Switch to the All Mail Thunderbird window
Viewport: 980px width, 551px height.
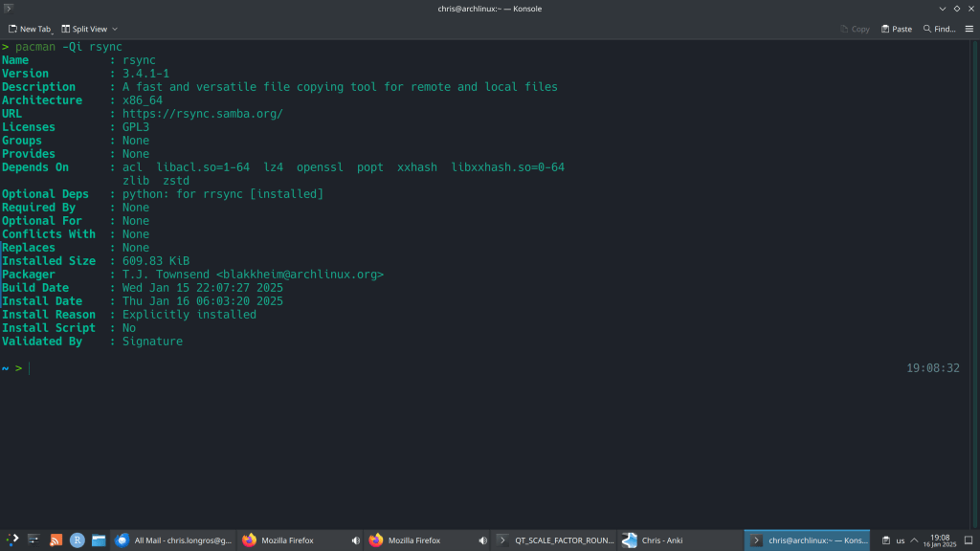pos(174,540)
